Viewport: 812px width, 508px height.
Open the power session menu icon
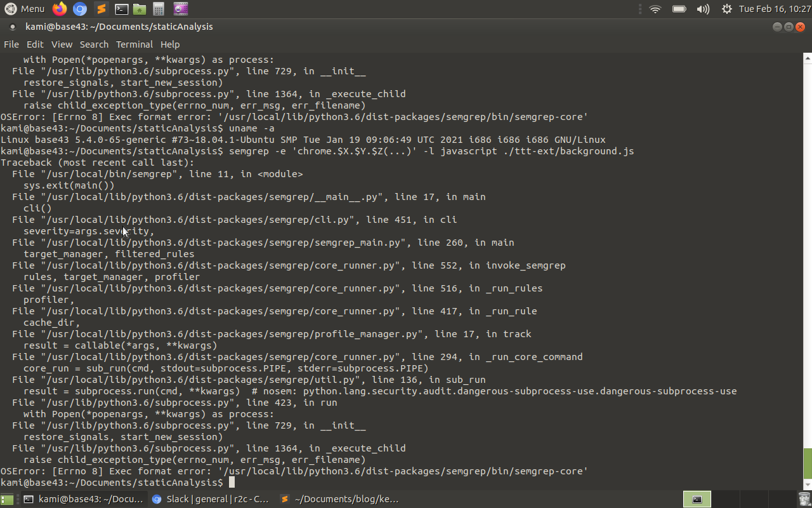click(727, 9)
